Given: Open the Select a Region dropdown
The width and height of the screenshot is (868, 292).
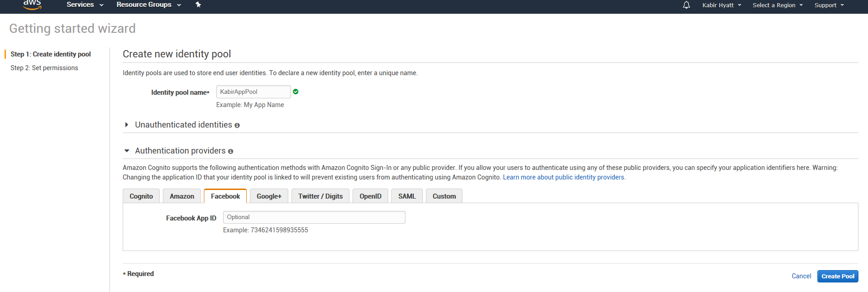Looking at the screenshot, I should [x=778, y=5].
